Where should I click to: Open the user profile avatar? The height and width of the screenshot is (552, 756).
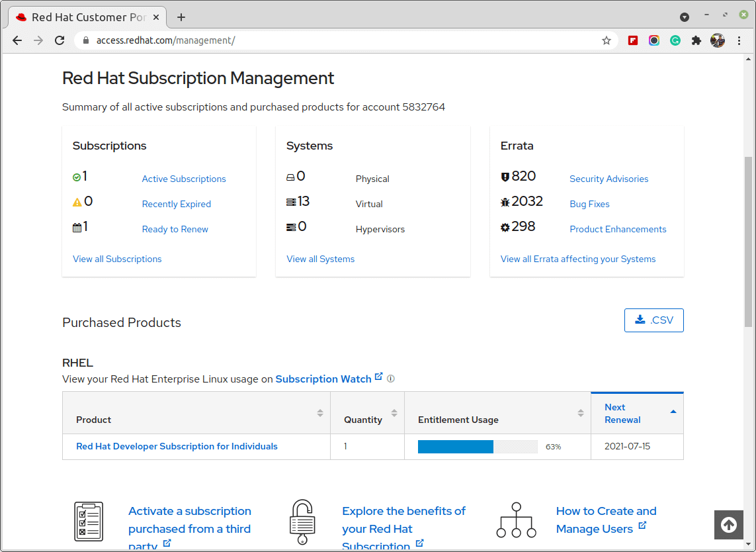click(718, 40)
